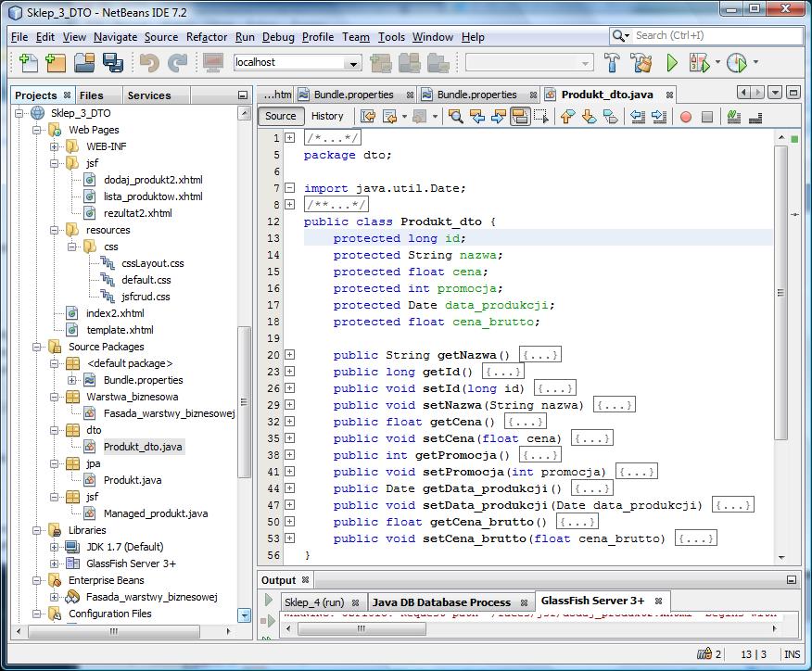The image size is (812, 671).
Task: Expand the getNazwa() code fold
Action: pyautogui.click(x=290, y=355)
